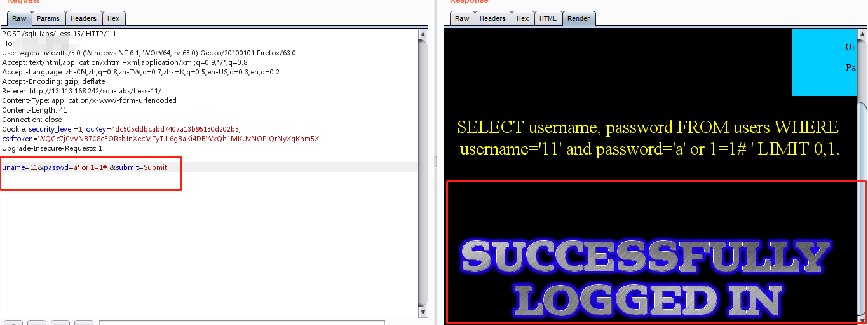Open the Request Params tab

pos(48,18)
